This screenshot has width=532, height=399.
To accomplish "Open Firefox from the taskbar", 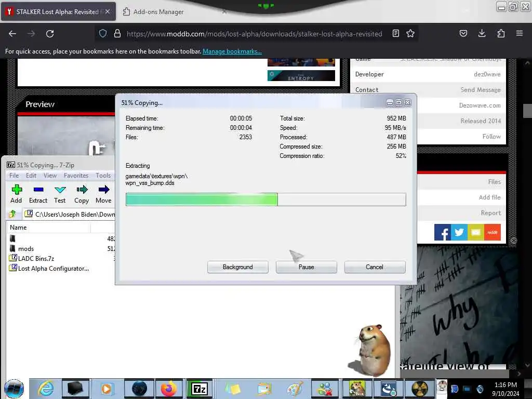I will (x=169, y=389).
